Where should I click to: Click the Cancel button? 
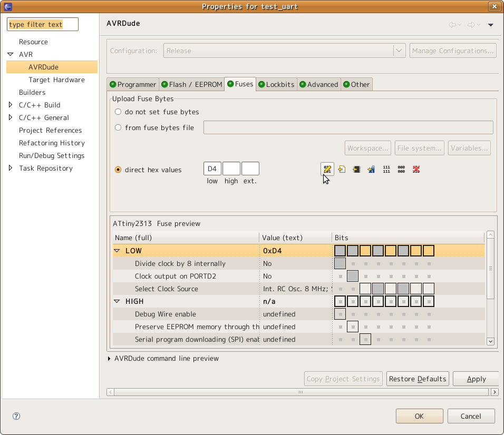tap(471, 416)
